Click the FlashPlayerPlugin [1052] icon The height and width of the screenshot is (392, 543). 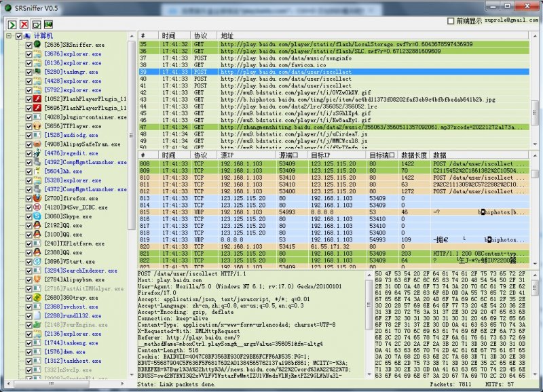37,99
